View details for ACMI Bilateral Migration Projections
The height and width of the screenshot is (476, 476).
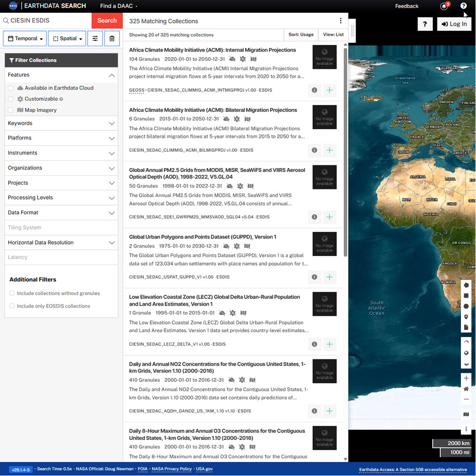(315, 150)
